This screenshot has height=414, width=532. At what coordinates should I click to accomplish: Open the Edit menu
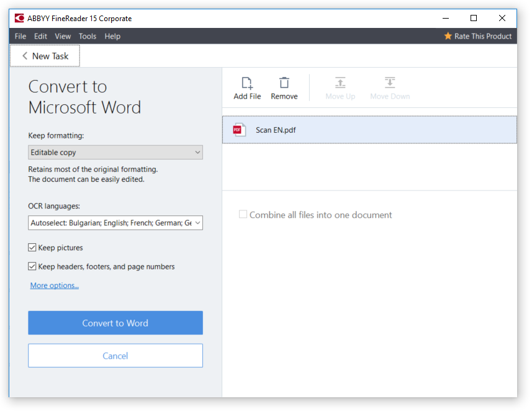point(40,36)
